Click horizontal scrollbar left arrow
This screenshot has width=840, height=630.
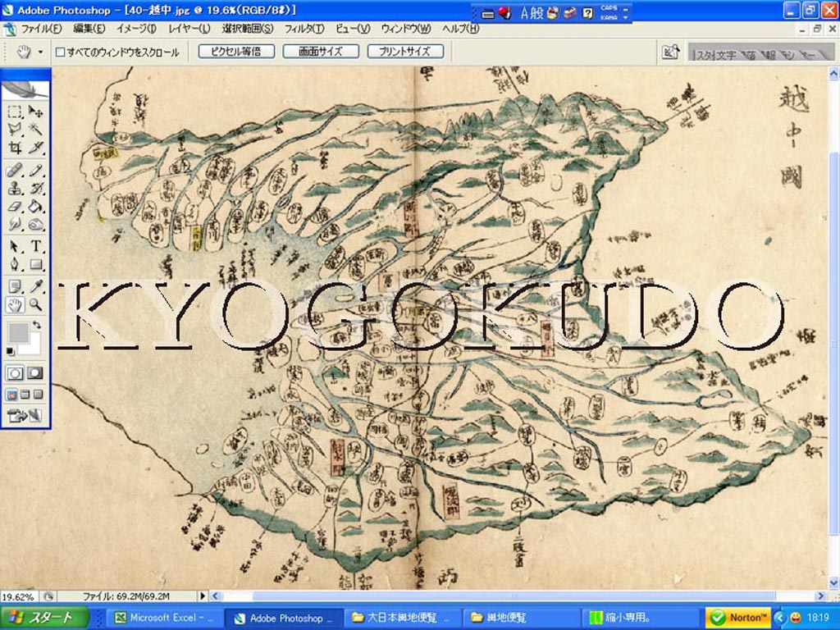pos(216,596)
